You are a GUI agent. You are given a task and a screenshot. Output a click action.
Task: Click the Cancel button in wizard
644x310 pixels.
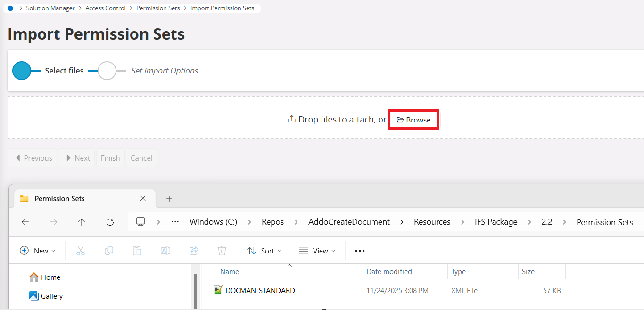(141, 158)
